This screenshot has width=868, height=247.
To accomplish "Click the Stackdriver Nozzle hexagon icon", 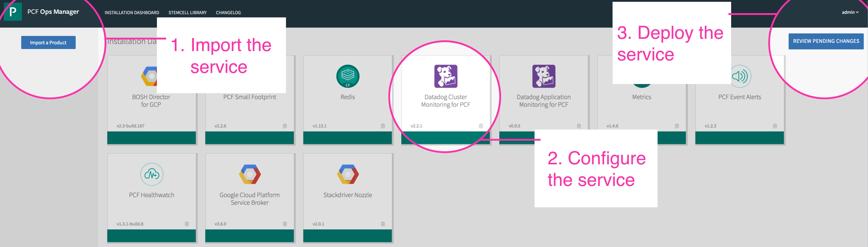I will [x=348, y=175].
